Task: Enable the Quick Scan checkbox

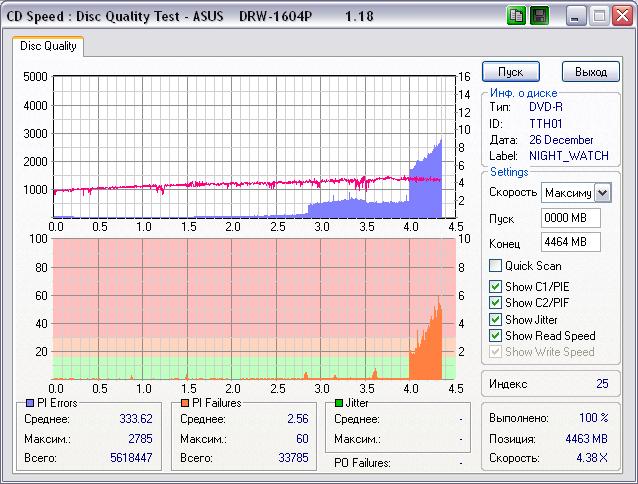Action: (495, 266)
